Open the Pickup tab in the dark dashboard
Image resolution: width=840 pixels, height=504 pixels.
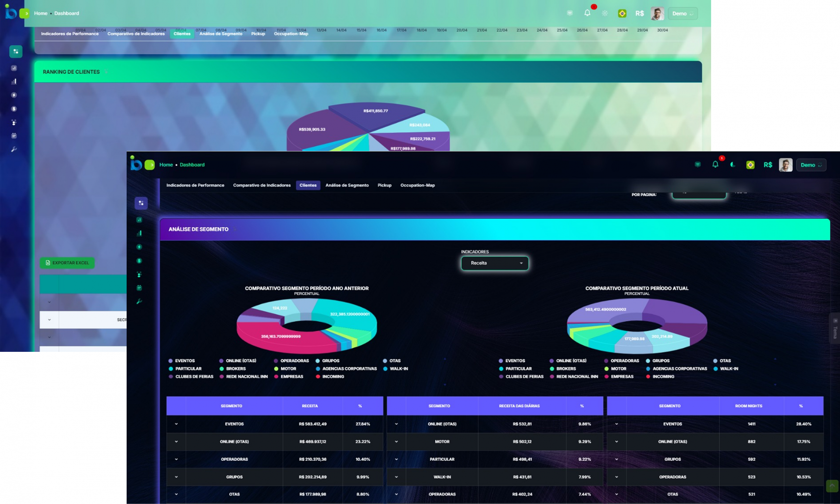(x=384, y=185)
